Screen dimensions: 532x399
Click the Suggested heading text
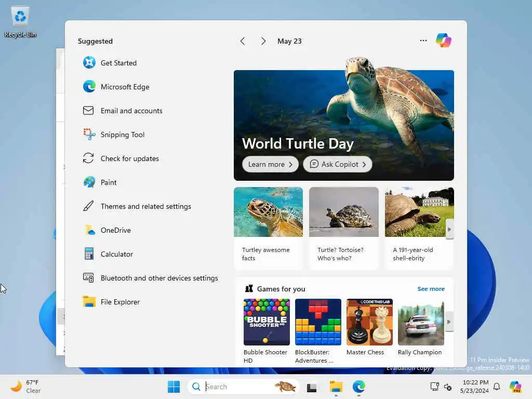click(95, 41)
